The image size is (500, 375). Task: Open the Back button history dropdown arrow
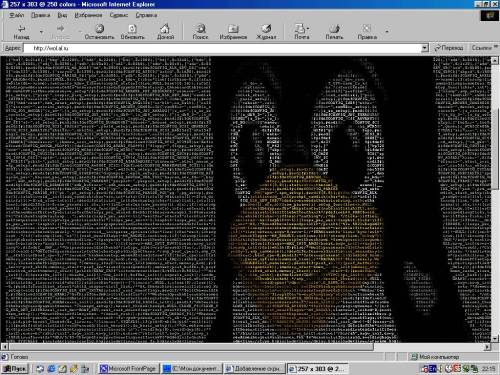click(x=42, y=32)
